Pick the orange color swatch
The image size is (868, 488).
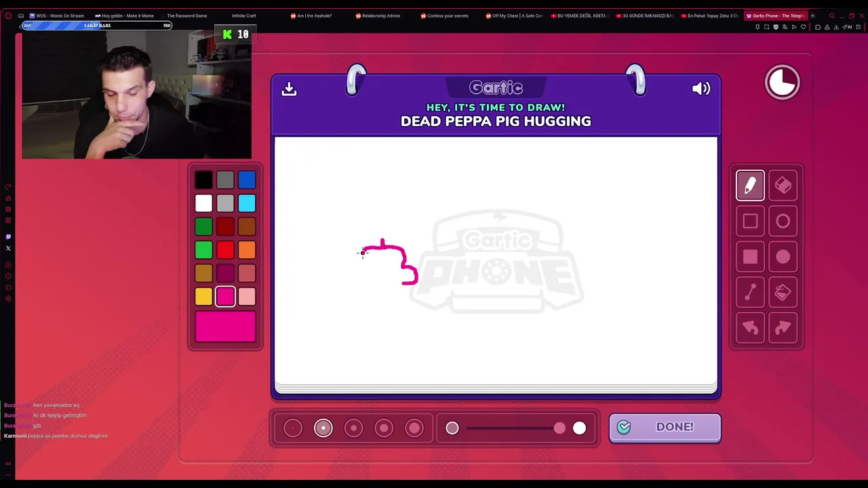tap(247, 250)
